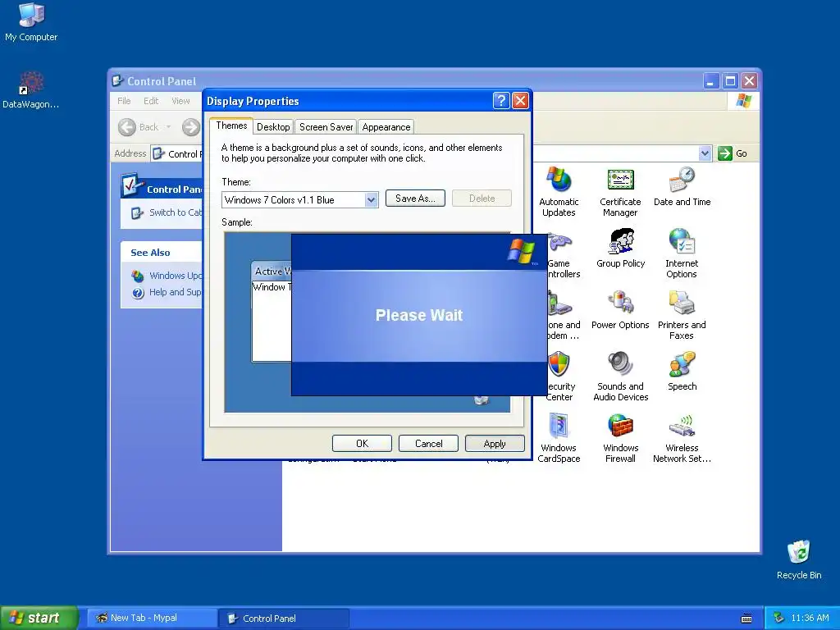Open Speech settings icon

[682, 372]
